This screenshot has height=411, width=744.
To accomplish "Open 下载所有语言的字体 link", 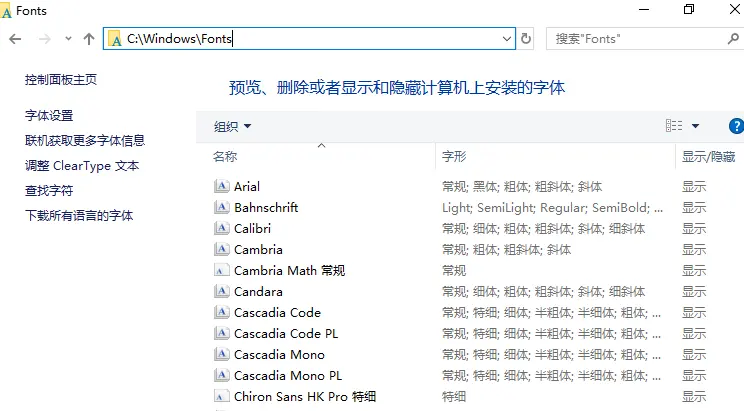I will click(79, 216).
